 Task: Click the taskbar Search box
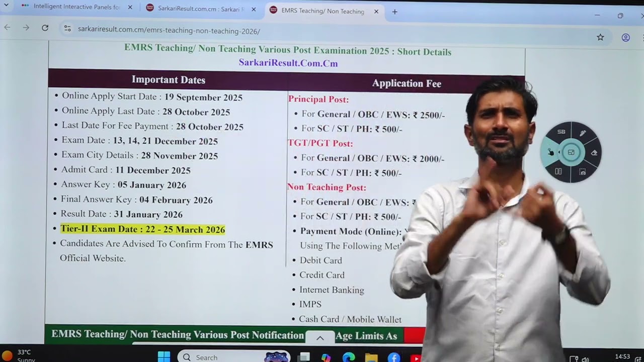(234, 357)
